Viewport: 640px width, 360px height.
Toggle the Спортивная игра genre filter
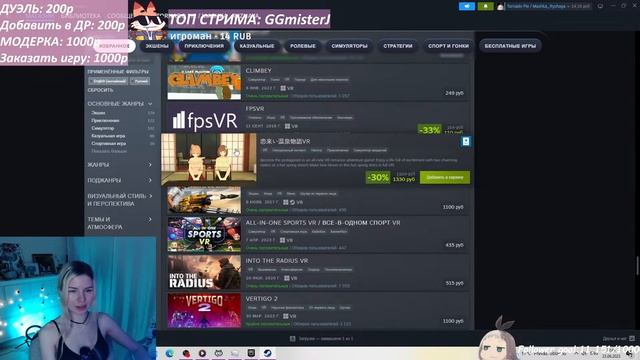pyautogui.click(x=109, y=144)
